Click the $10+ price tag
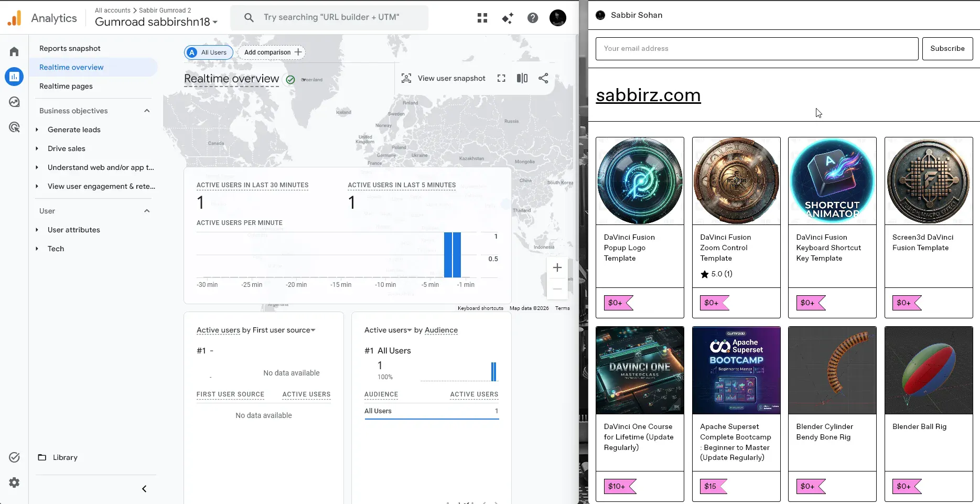980x504 pixels. click(620, 486)
